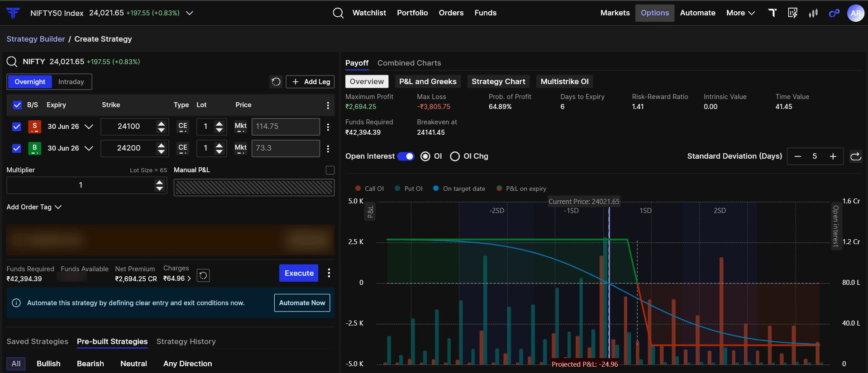Reset the strategy legs with the refresh icon
This screenshot has width=868, height=373.
(x=276, y=82)
